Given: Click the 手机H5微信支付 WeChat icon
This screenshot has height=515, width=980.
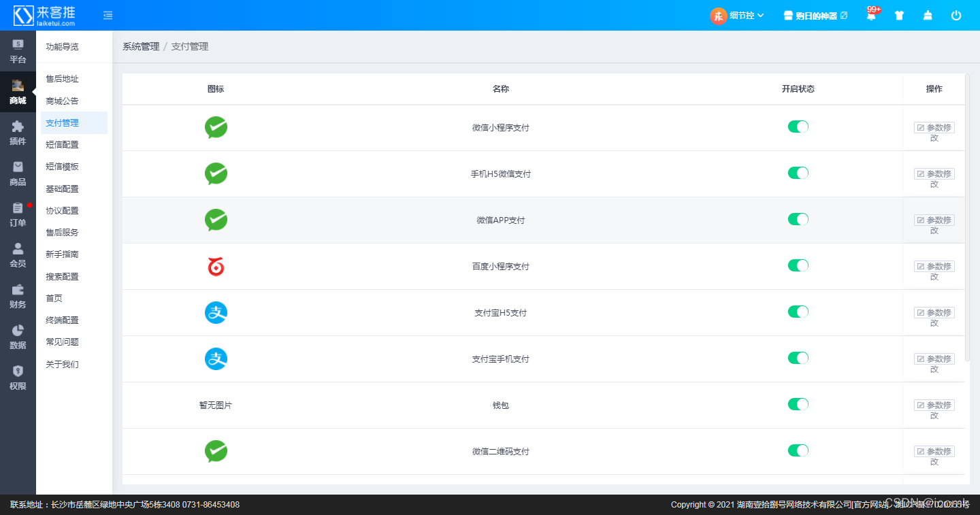Looking at the screenshot, I should click(x=216, y=173).
